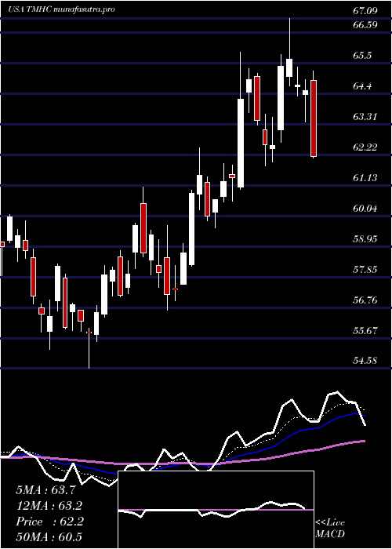Click the 60.04 price axis label
This screenshot has height=549, width=392.
coord(365,209)
